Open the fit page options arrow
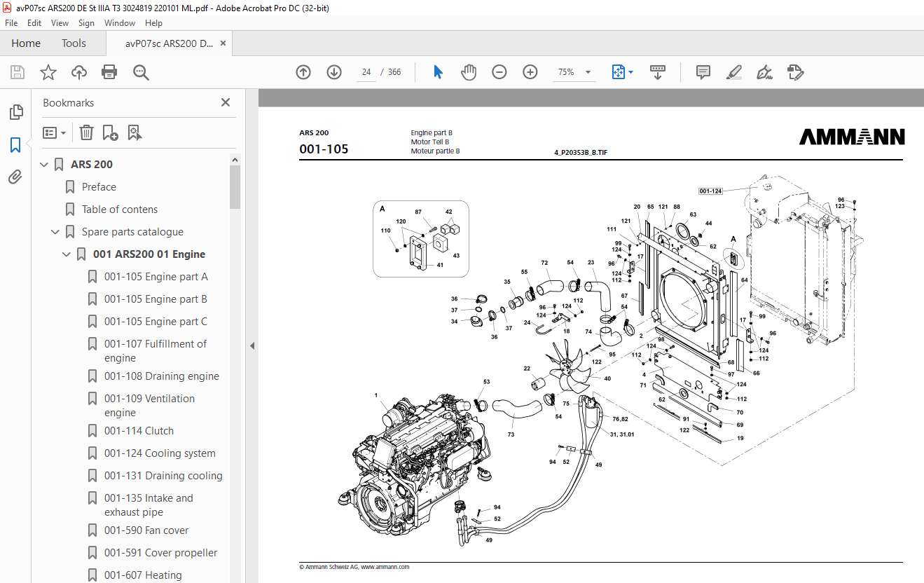Screen dimensions: 924x583 631,72
